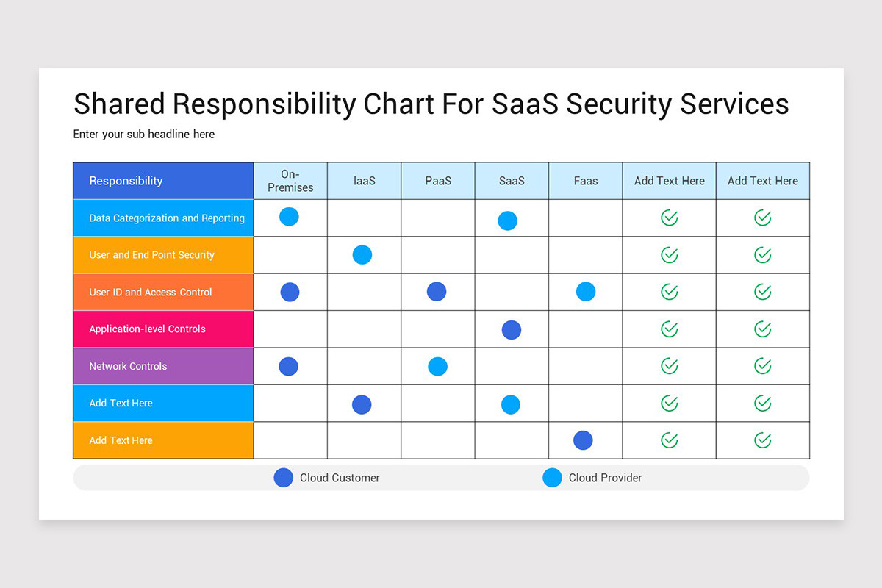The width and height of the screenshot is (882, 588).
Task: Click the sub headline placeholder text
Action: click(144, 135)
